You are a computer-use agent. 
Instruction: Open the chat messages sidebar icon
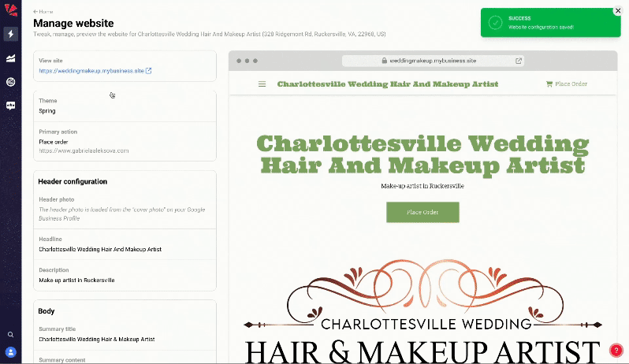tap(10, 105)
